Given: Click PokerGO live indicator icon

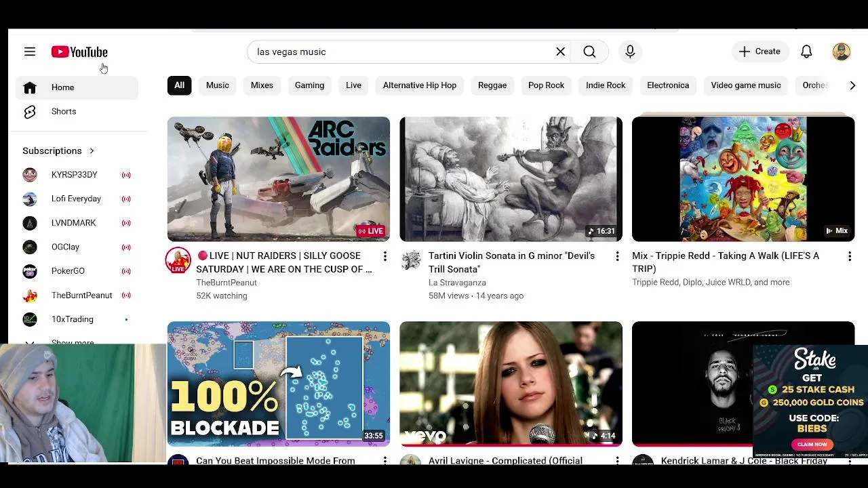Looking at the screenshot, I should tap(126, 271).
